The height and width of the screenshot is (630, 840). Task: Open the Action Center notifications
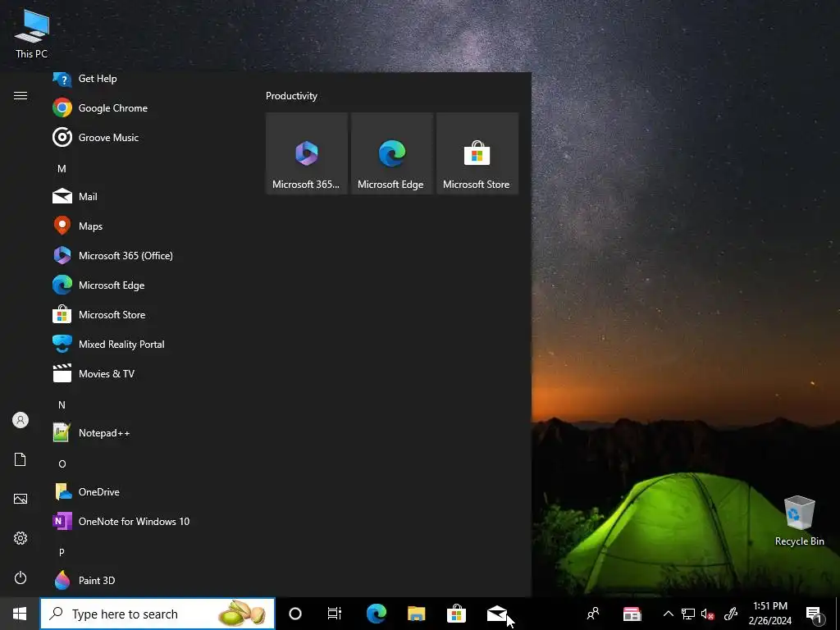tap(814, 614)
